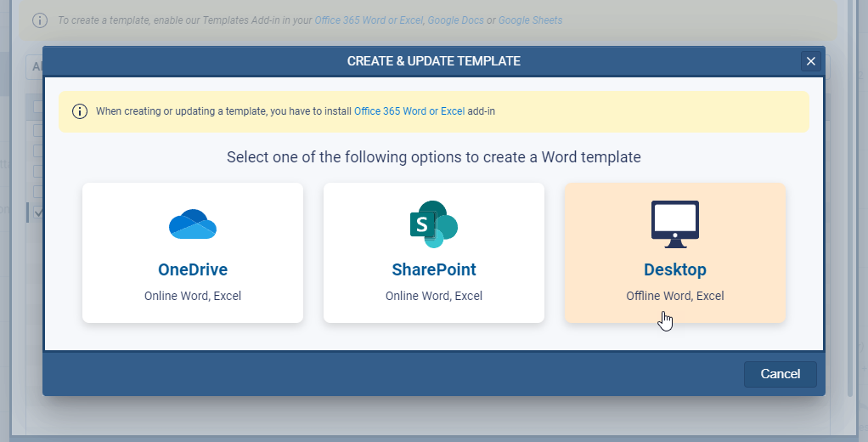Click the SharePoint logo icon
This screenshot has width=868, height=442.
[x=433, y=224]
